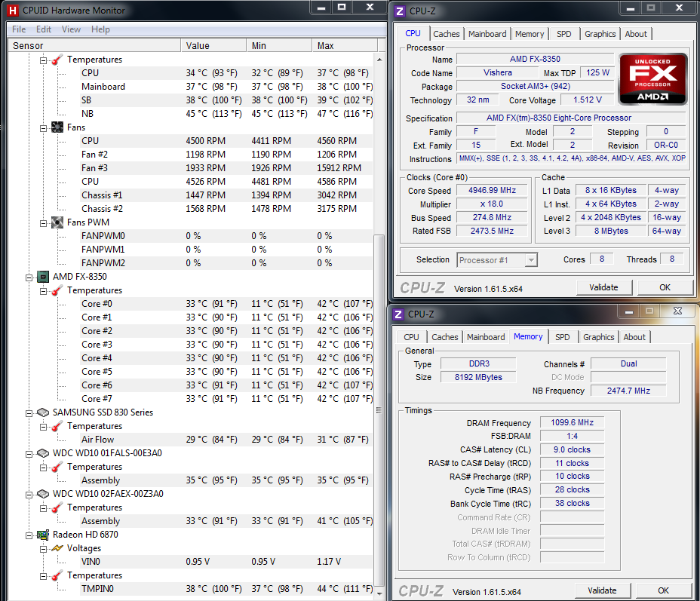Click the graphics card icon for Radeon HD 6870
The width and height of the screenshot is (700, 601).
point(43,535)
